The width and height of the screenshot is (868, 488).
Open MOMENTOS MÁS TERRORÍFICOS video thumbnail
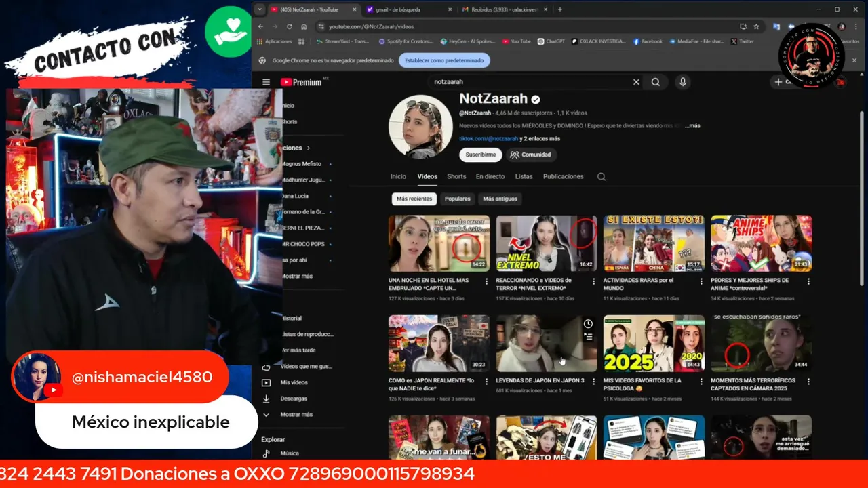pyautogui.click(x=761, y=344)
